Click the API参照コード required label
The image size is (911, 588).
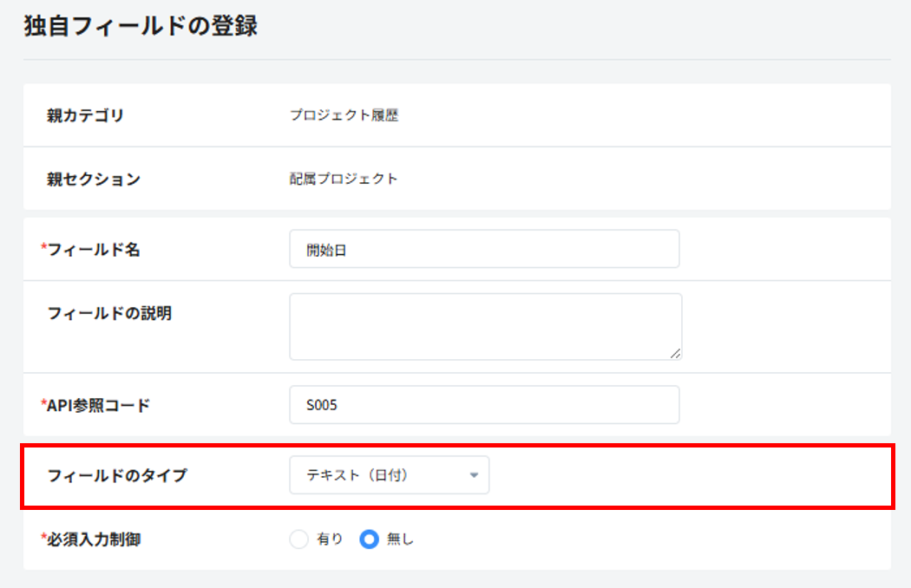(98, 405)
